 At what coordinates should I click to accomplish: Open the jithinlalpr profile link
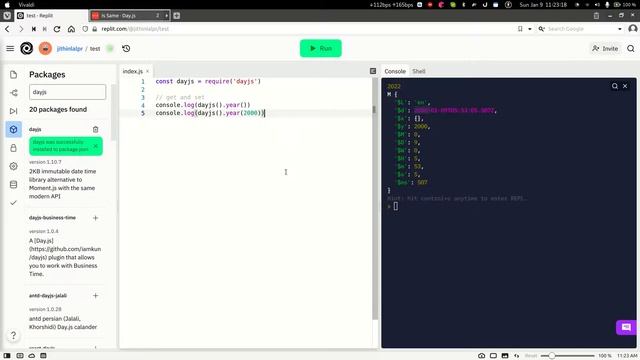(70, 49)
